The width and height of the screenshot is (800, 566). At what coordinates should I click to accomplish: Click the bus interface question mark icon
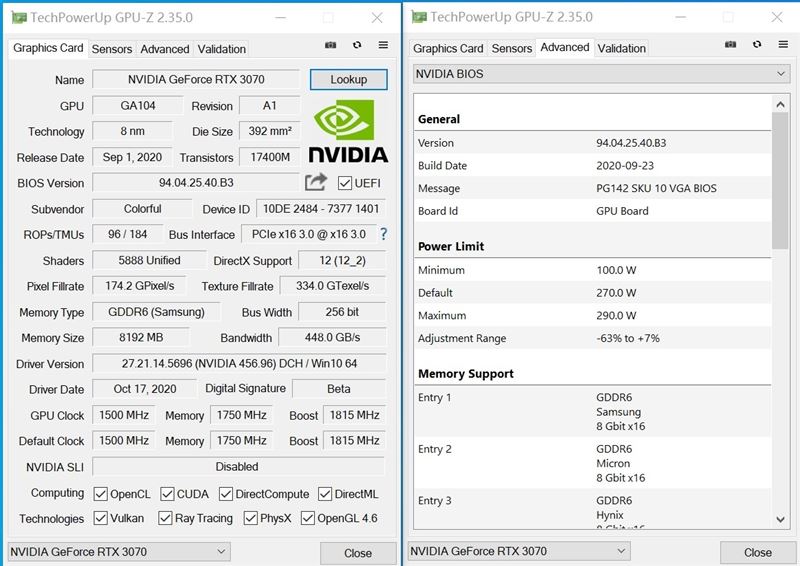tap(383, 234)
